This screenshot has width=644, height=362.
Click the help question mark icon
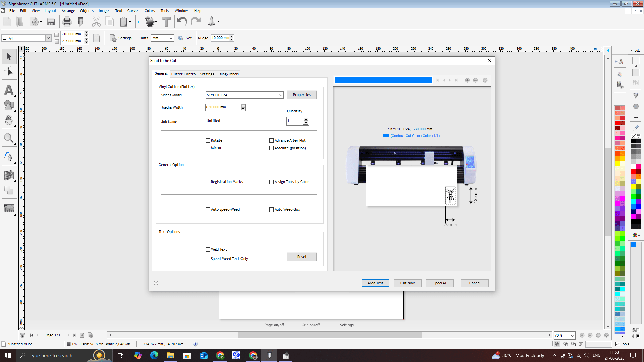click(x=156, y=283)
